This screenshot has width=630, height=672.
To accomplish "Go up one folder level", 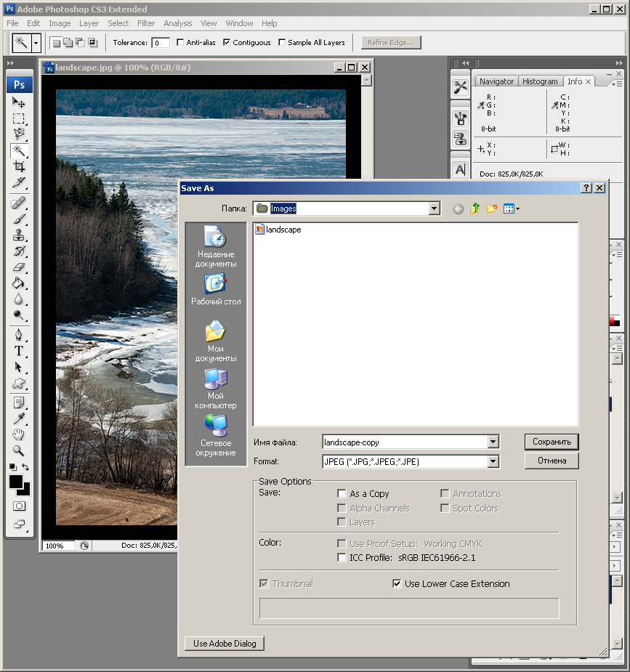I will tap(475, 209).
